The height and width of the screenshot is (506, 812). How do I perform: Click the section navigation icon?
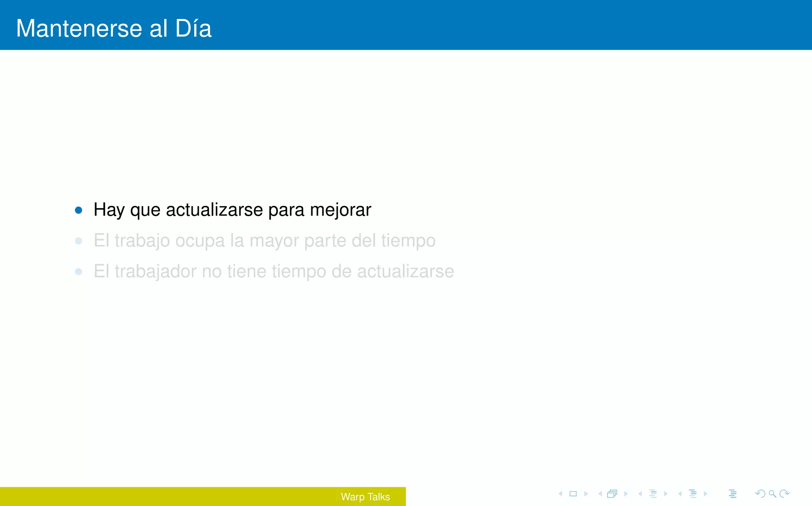coord(693,494)
